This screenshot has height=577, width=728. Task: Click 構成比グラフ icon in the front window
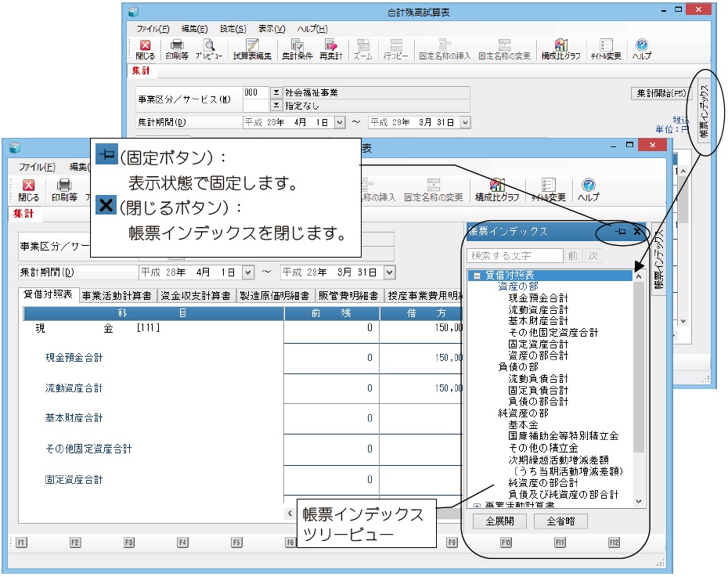496,190
